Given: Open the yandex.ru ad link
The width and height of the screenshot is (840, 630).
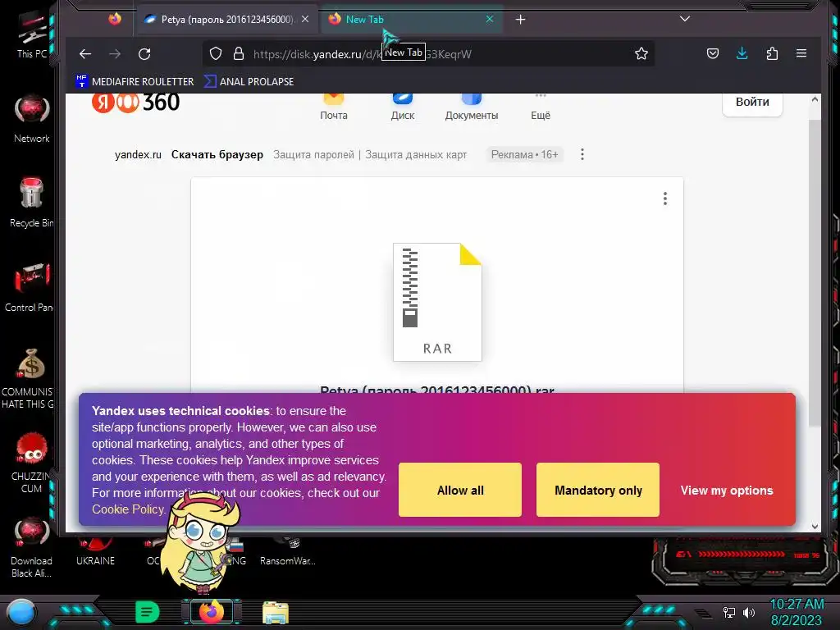Looking at the screenshot, I should tap(138, 155).
